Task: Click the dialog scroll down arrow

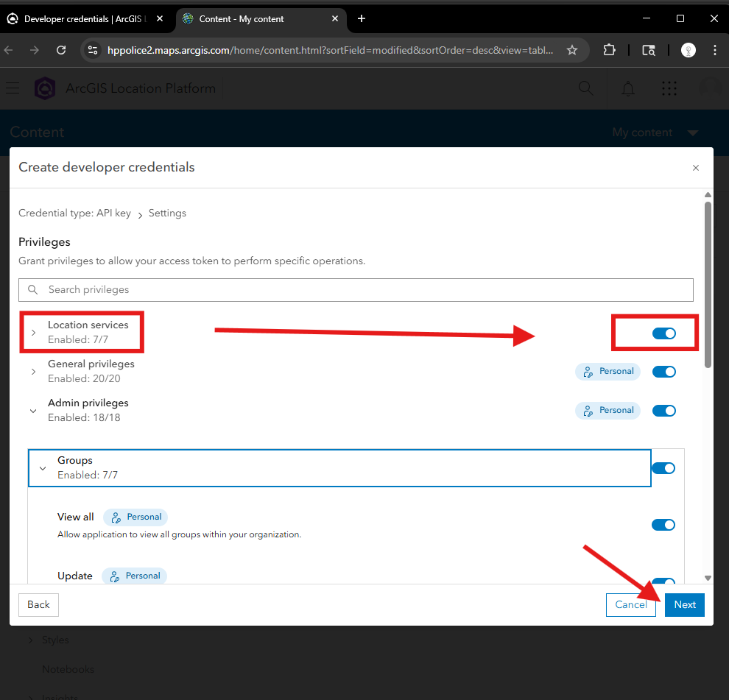Action: (708, 579)
